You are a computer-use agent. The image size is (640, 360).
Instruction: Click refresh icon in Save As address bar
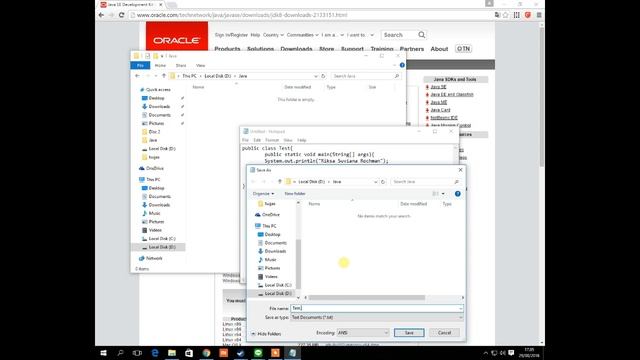coord(383,182)
